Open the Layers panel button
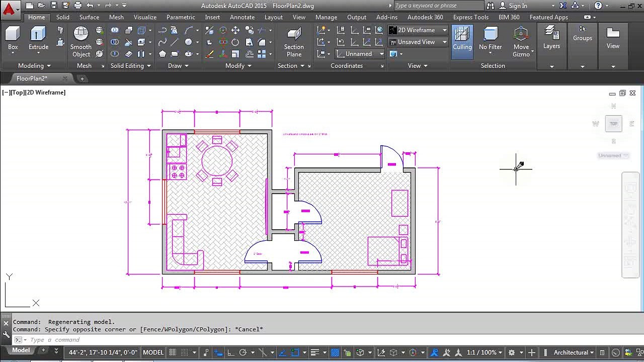The width and height of the screenshot is (644, 362). 551,39
